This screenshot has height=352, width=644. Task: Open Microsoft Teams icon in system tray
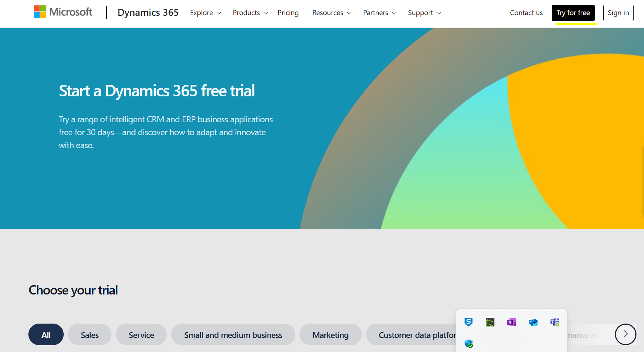[x=554, y=322]
